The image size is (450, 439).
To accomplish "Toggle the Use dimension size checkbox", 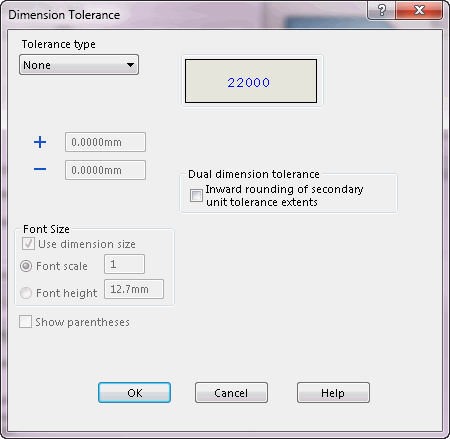I will click(28, 244).
